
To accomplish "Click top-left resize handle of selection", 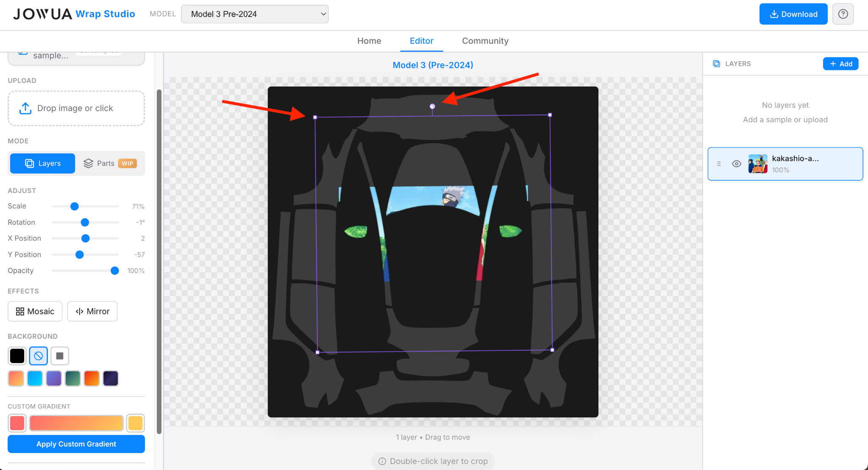I will click(315, 117).
